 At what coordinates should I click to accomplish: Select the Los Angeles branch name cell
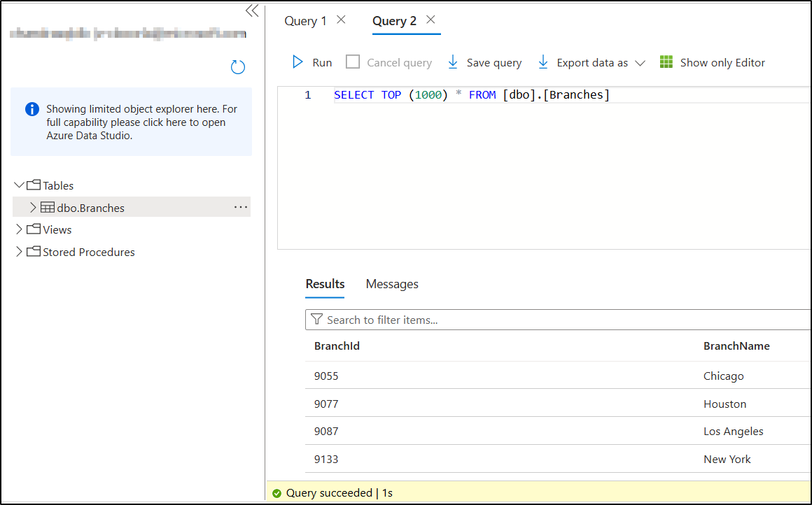tap(734, 432)
